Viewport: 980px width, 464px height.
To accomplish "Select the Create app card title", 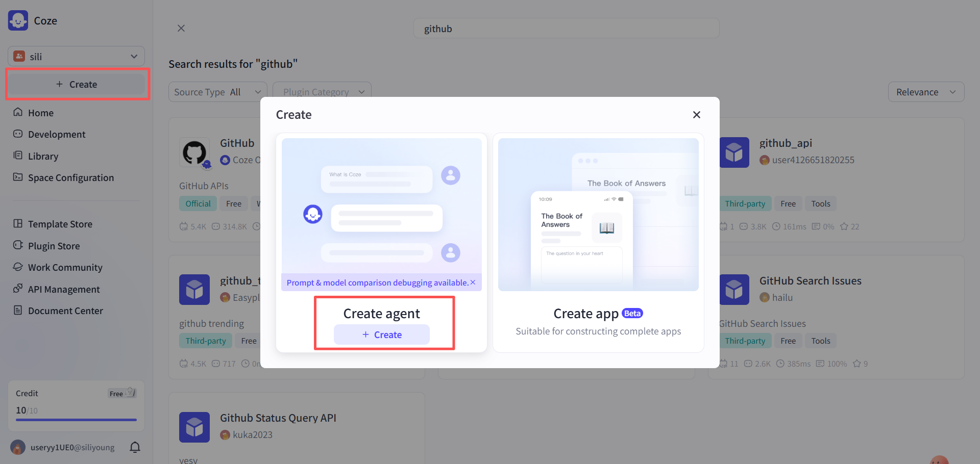I will point(586,314).
